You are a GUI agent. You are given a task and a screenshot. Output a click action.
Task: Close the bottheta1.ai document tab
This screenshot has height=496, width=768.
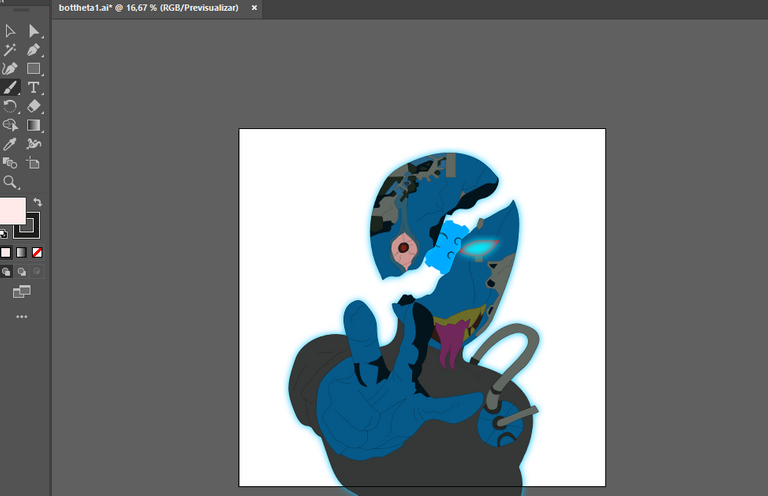(x=254, y=8)
